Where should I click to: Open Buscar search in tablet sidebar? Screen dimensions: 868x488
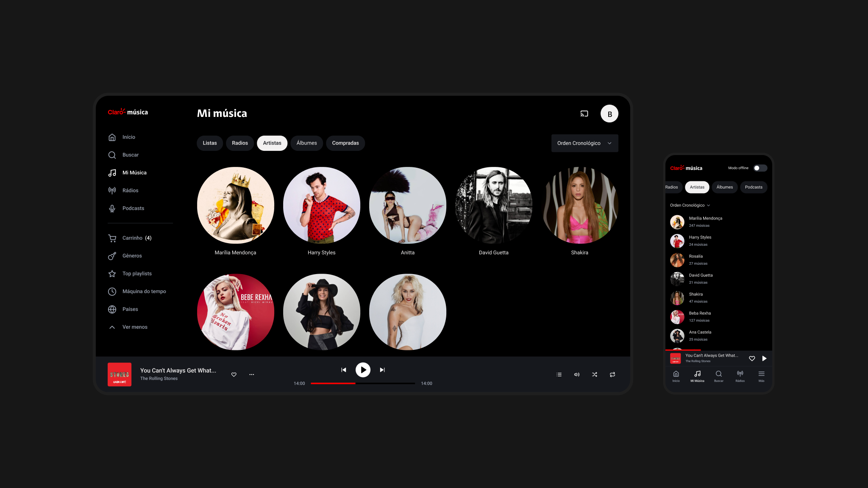tap(123, 155)
